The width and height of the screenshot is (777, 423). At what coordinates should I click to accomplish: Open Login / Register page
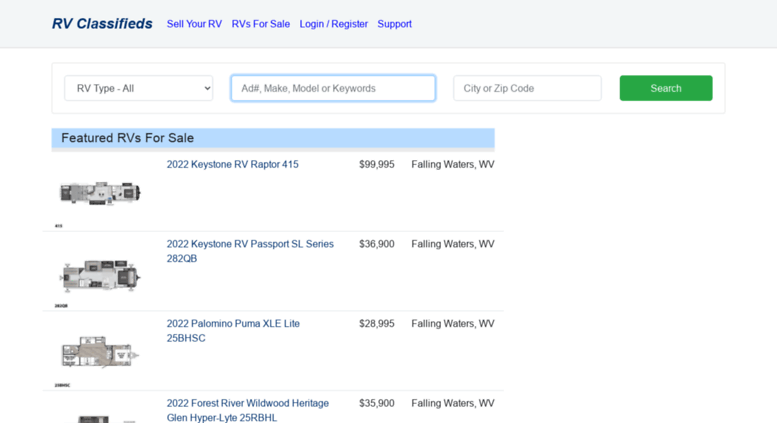tap(333, 24)
